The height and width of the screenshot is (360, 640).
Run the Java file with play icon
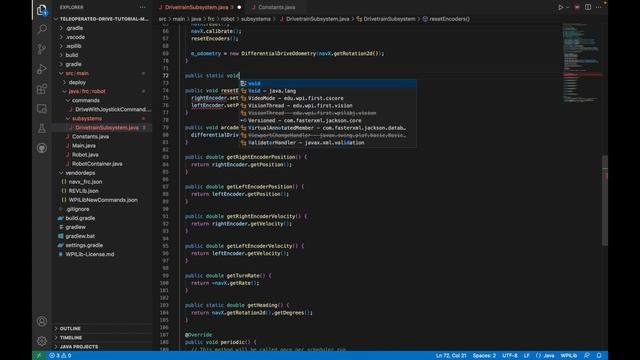pyautogui.click(x=560, y=7)
